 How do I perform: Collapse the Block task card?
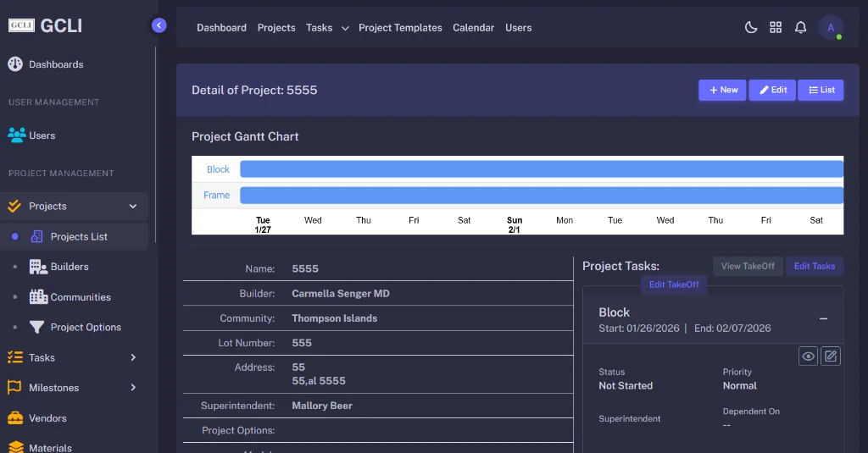coord(823,318)
